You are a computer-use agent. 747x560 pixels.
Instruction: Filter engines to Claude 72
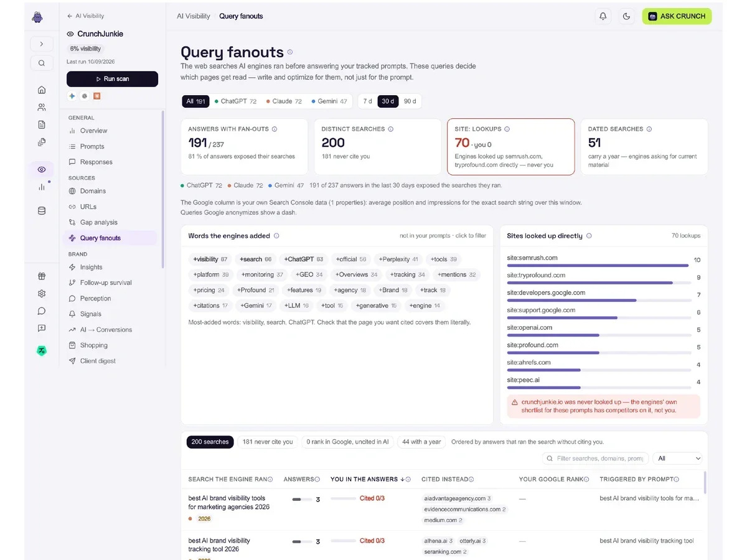284,101
